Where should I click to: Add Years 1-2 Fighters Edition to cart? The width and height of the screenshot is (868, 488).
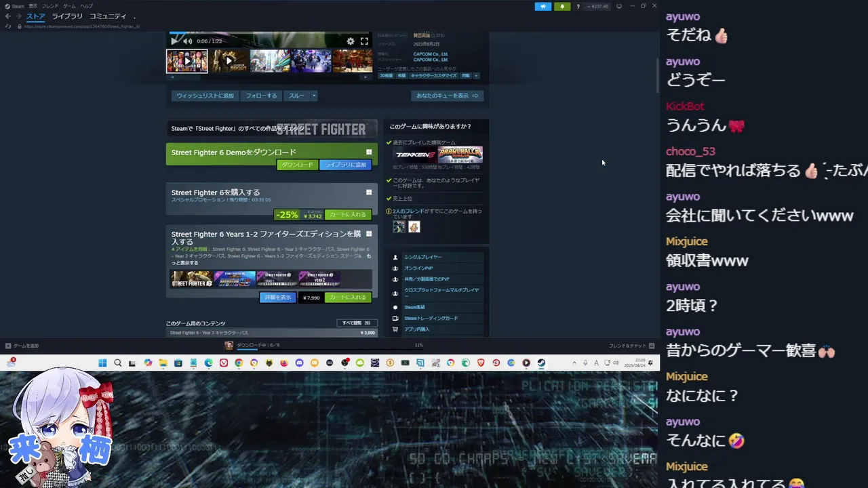[x=348, y=297]
